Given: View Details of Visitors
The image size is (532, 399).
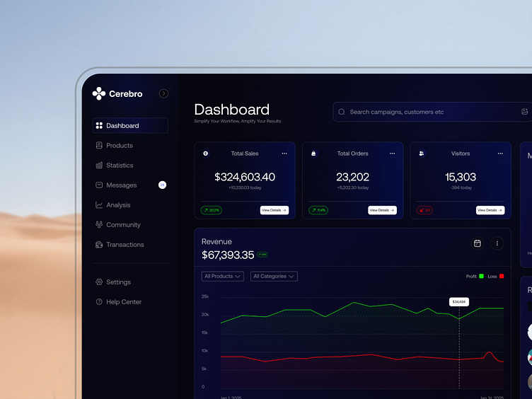Looking at the screenshot, I should point(490,210).
